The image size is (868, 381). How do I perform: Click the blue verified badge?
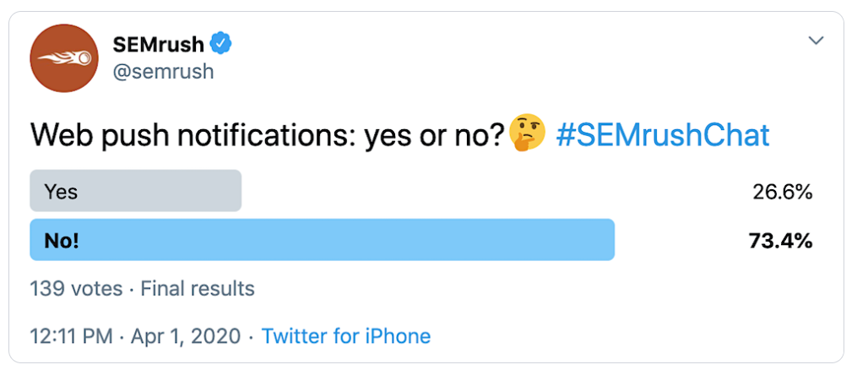pyautogui.click(x=221, y=43)
